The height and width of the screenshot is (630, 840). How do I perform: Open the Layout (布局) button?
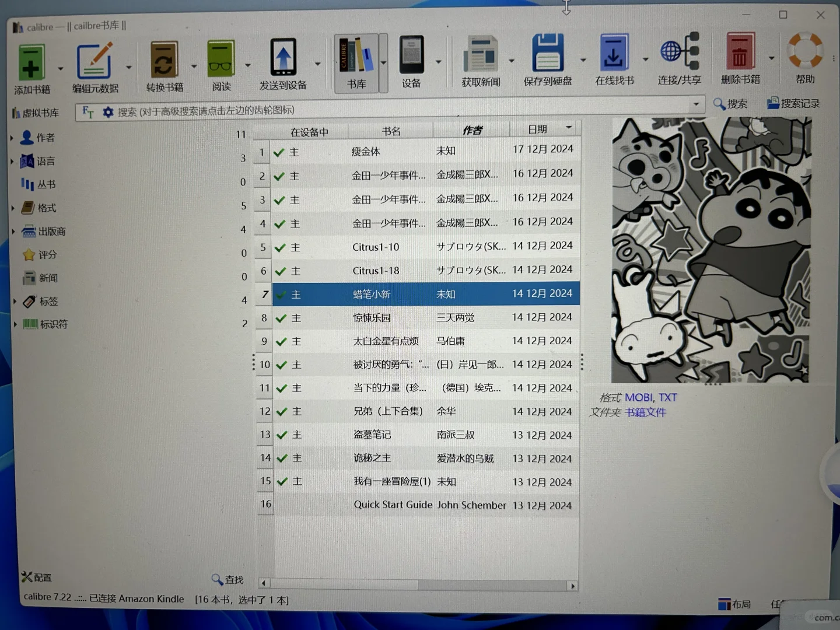pyautogui.click(x=734, y=604)
